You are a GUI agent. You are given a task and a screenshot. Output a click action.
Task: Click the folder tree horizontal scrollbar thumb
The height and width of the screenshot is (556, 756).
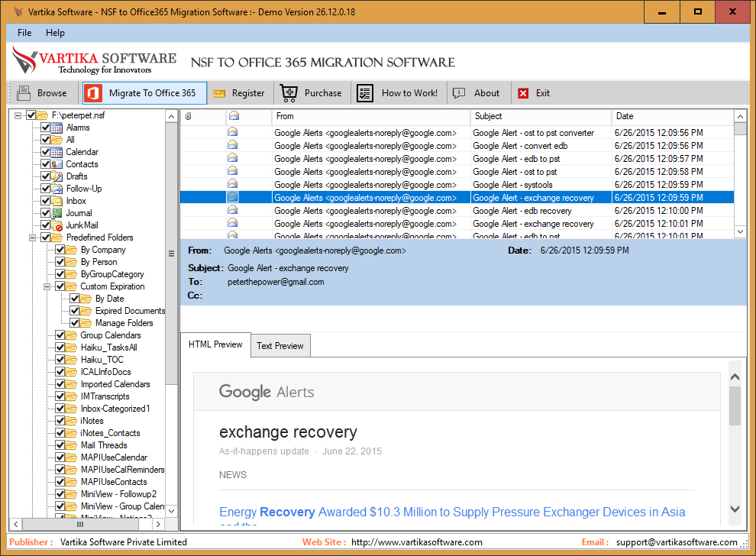80,524
